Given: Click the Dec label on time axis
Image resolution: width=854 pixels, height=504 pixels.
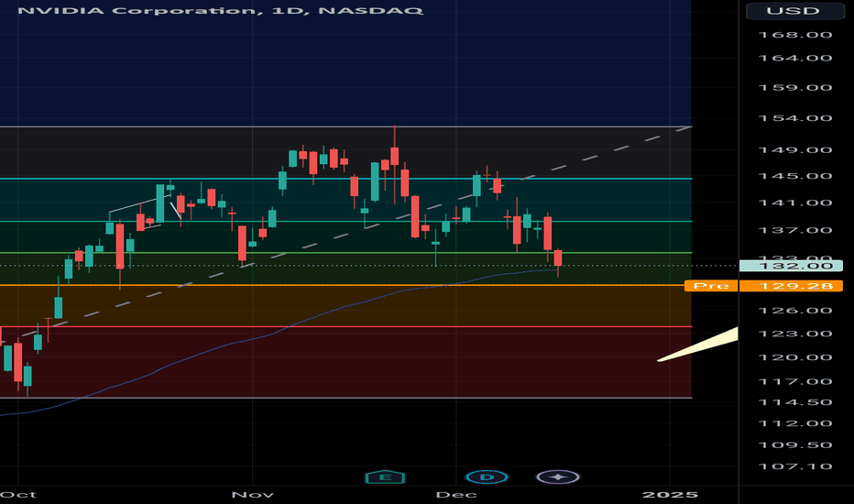Looking at the screenshot, I should pyautogui.click(x=456, y=495).
